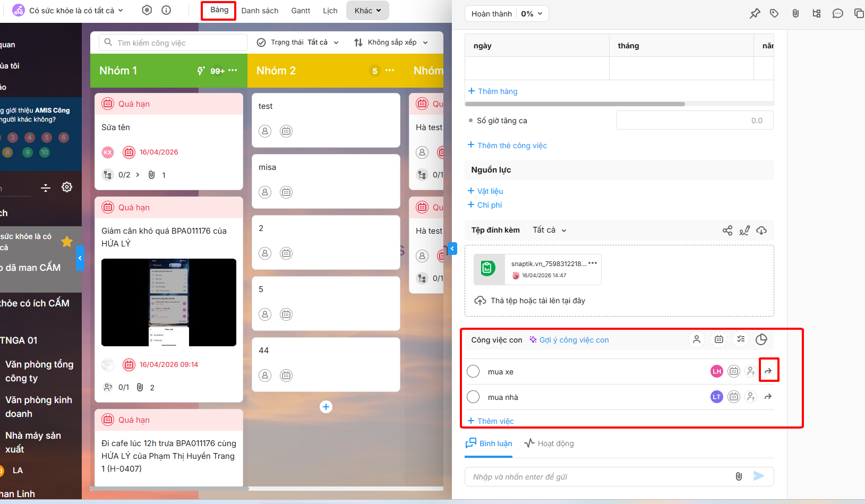
Task: Attach a file using the comment box paperclip
Action: coord(739,476)
